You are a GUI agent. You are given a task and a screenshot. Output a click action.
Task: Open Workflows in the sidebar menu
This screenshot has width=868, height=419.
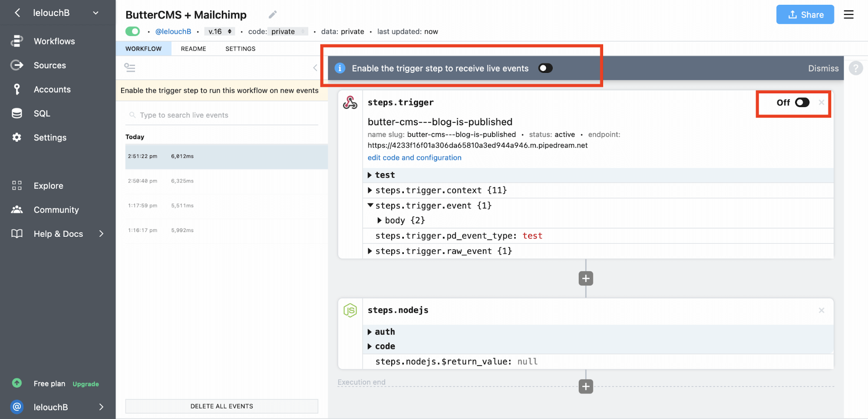pyautogui.click(x=54, y=41)
